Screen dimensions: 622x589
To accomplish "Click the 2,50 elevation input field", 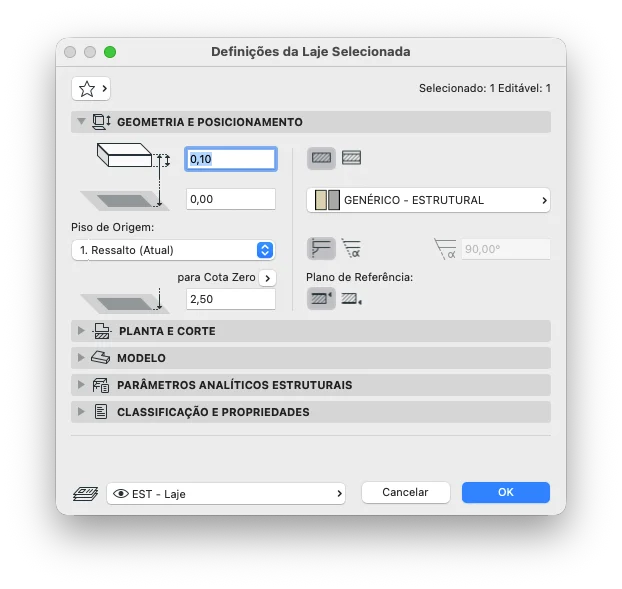I will (x=230, y=299).
